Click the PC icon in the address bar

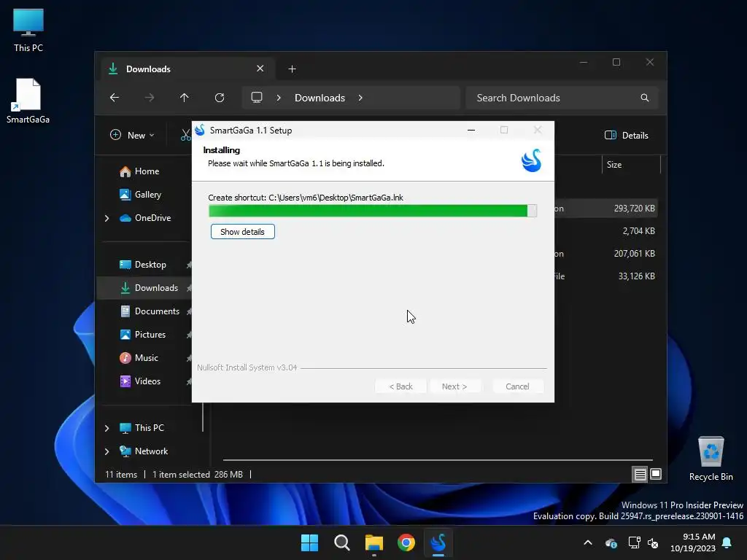click(257, 98)
